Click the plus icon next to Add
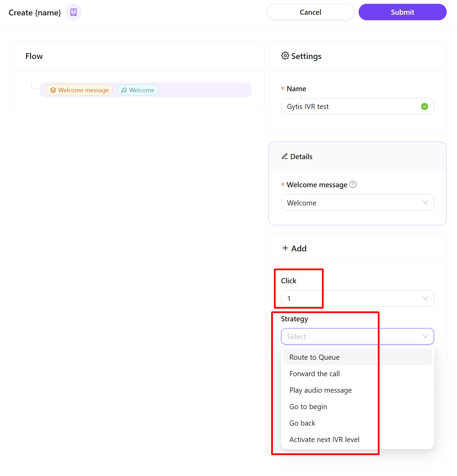Viewport: 457px width, 476px height. [285, 248]
